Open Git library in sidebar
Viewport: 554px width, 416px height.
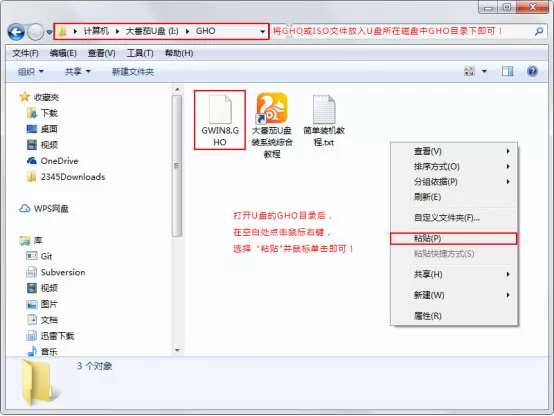point(39,256)
